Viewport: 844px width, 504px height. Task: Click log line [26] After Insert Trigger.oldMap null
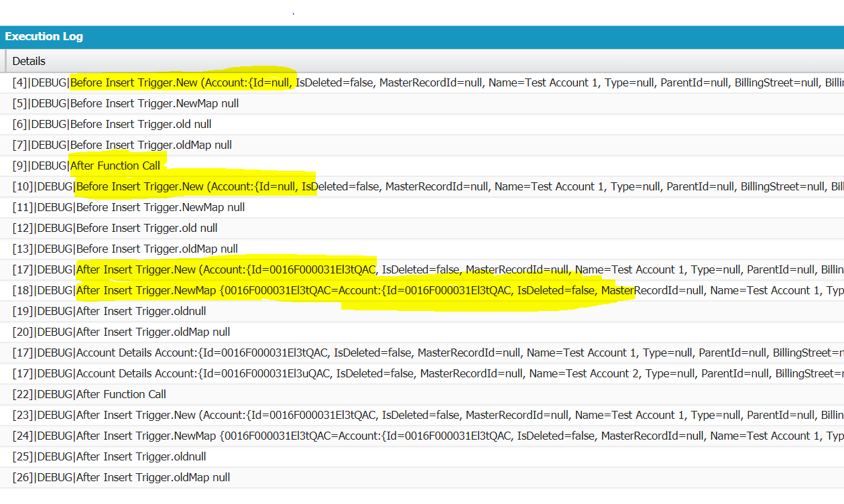[121, 478]
